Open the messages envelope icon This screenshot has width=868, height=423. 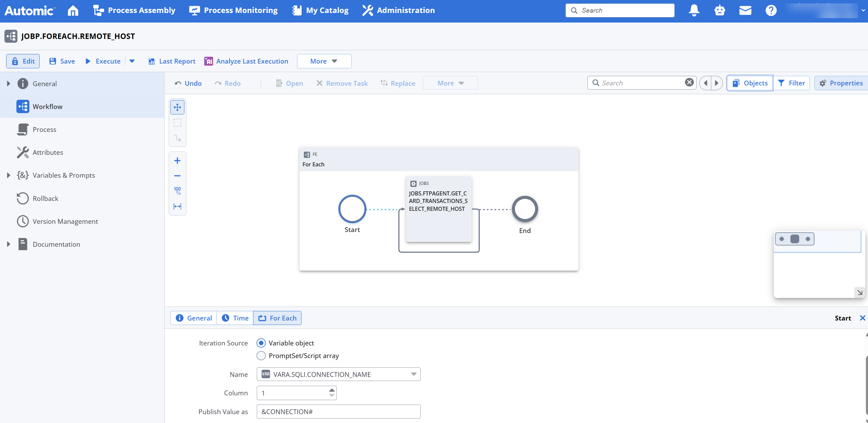coord(745,11)
